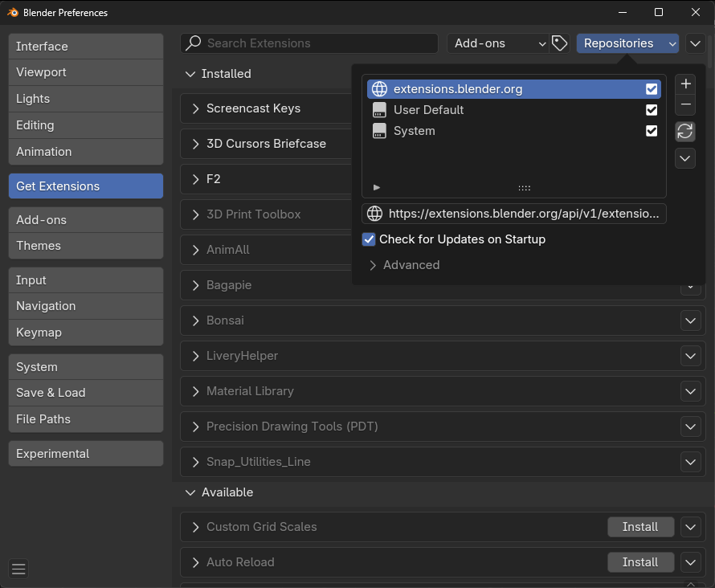Collapse the Installed section
This screenshot has height=588, width=715.
point(190,74)
